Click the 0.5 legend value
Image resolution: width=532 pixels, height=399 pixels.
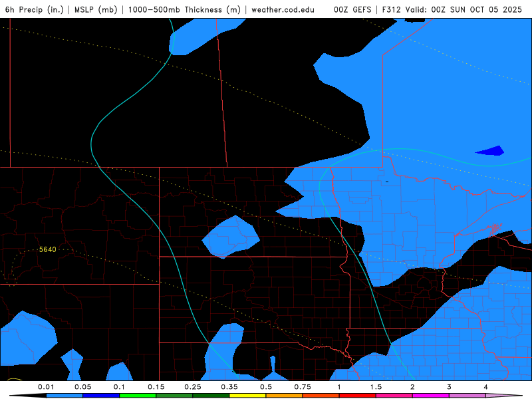(x=266, y=387)
